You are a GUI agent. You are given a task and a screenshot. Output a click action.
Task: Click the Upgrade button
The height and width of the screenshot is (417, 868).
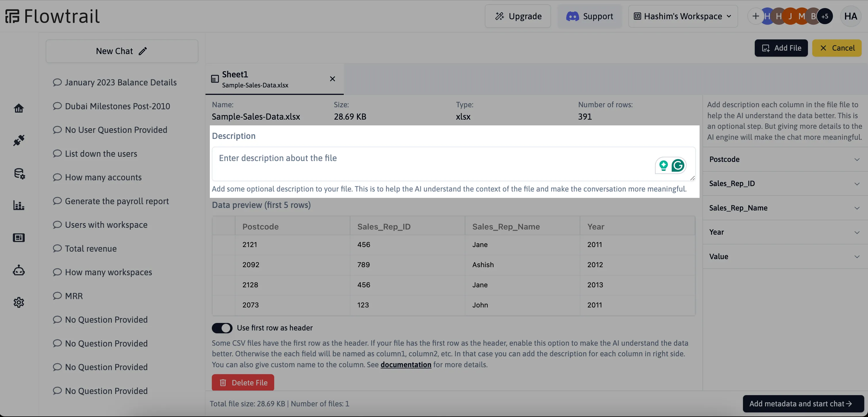pos(518,16)
